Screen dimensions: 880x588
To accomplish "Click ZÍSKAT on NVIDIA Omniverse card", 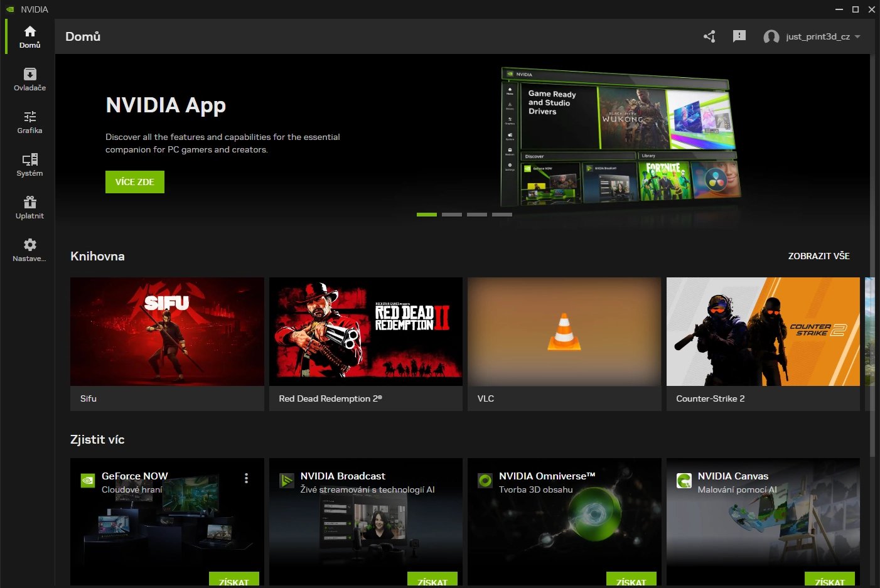I will (631, 580).
